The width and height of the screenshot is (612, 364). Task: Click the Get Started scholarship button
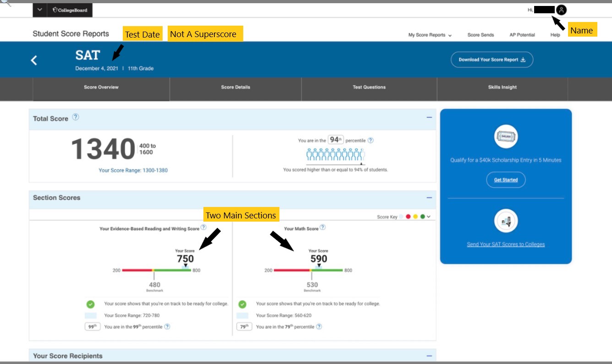[x=506, y=180]
